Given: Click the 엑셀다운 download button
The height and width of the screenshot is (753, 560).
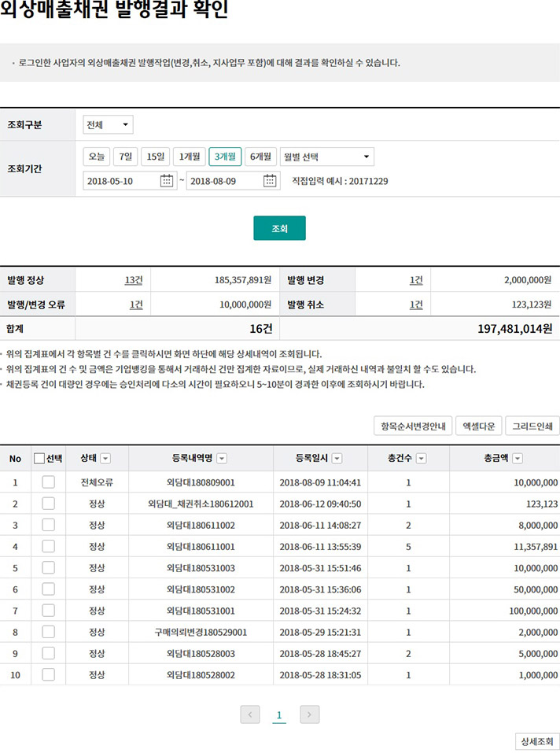Looking at the screenshot, I should point(479,426).
